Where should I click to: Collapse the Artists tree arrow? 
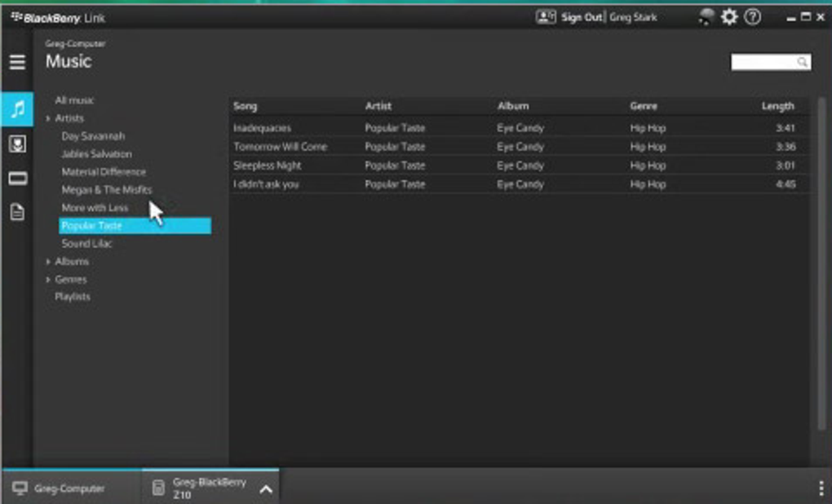coord(48,118)
